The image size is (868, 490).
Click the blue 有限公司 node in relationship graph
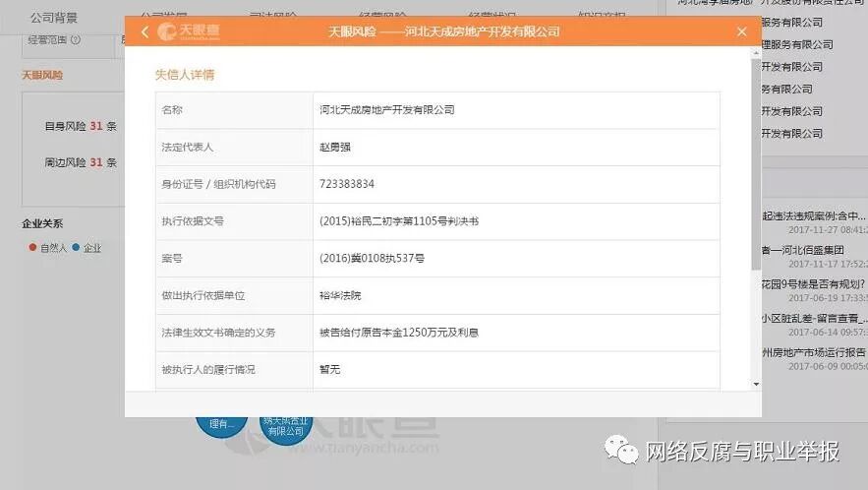click(286, 430)
